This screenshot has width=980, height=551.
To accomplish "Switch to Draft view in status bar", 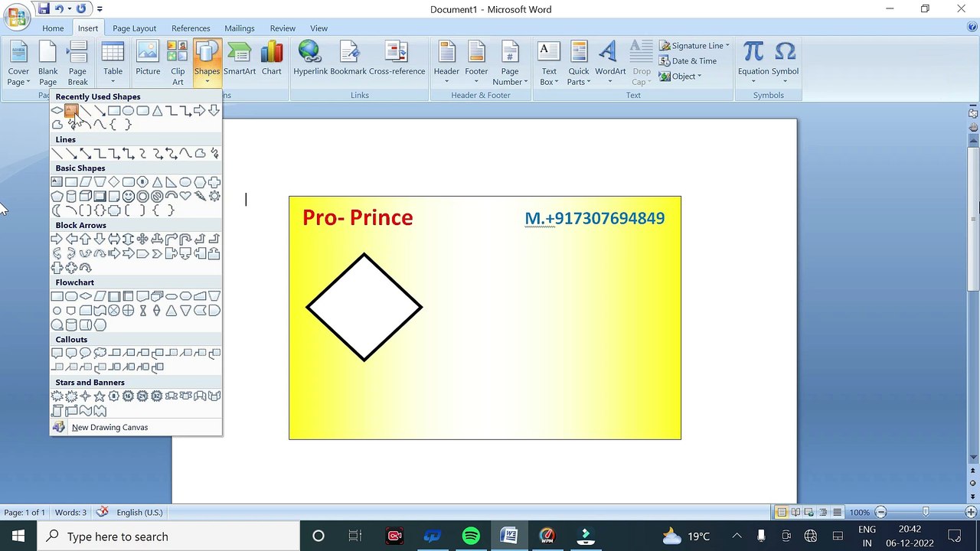I will click(x=837, y=512).
